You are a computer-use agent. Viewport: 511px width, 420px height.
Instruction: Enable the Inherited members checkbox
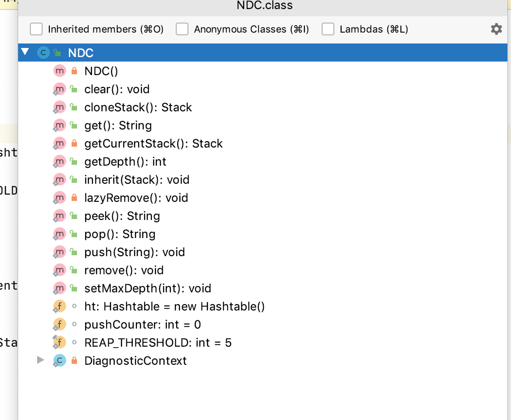click(x=36, y=29)
